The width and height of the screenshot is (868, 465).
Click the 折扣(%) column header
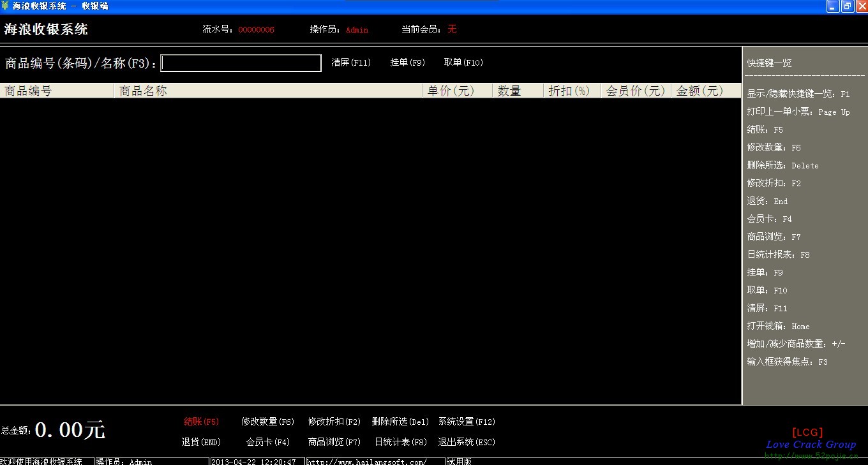point(572,91)
